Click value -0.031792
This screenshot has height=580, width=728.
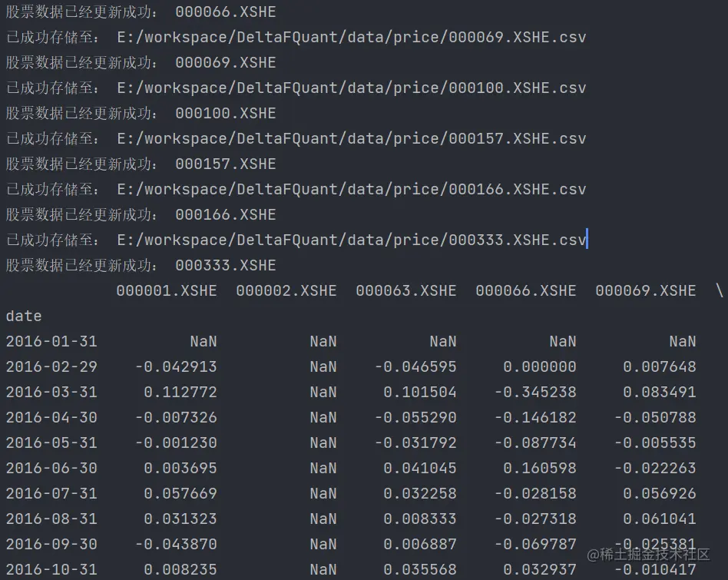coord(415,442)
